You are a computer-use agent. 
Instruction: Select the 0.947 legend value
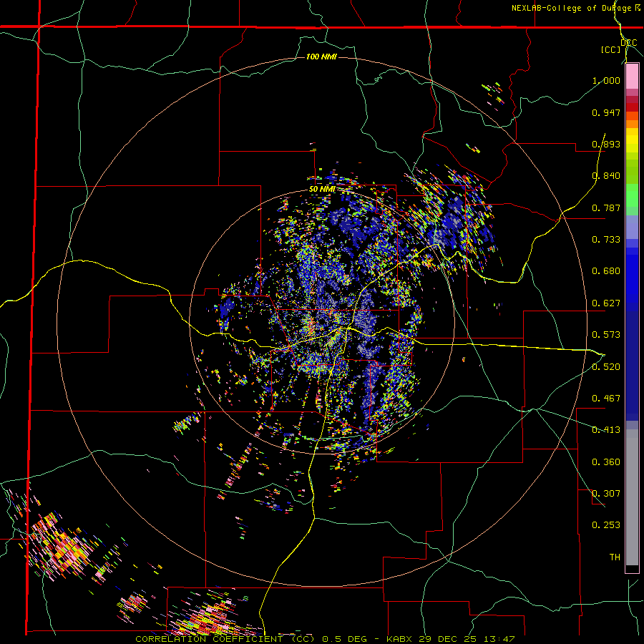click(606, 112)
